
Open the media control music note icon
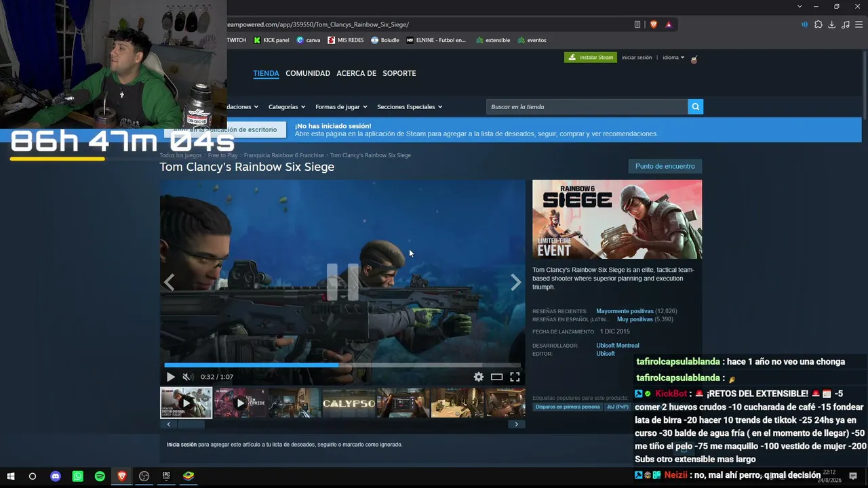[x=846, y=24]
